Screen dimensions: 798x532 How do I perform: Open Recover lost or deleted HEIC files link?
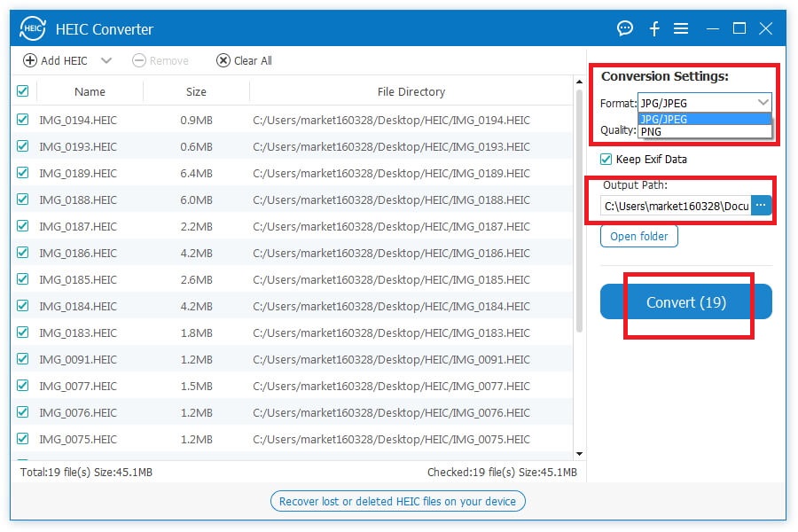[x=397, y=501]
